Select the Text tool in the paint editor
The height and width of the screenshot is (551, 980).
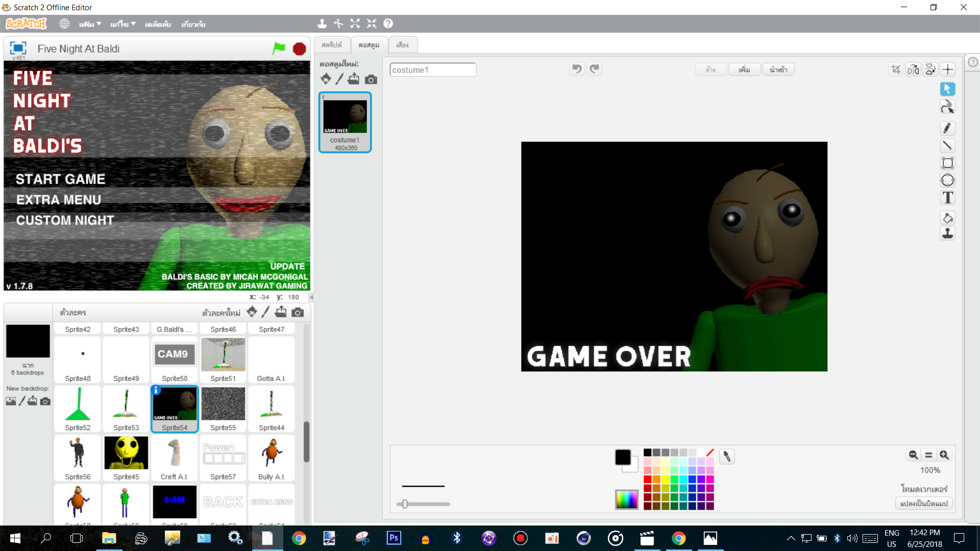click(947, 197)
